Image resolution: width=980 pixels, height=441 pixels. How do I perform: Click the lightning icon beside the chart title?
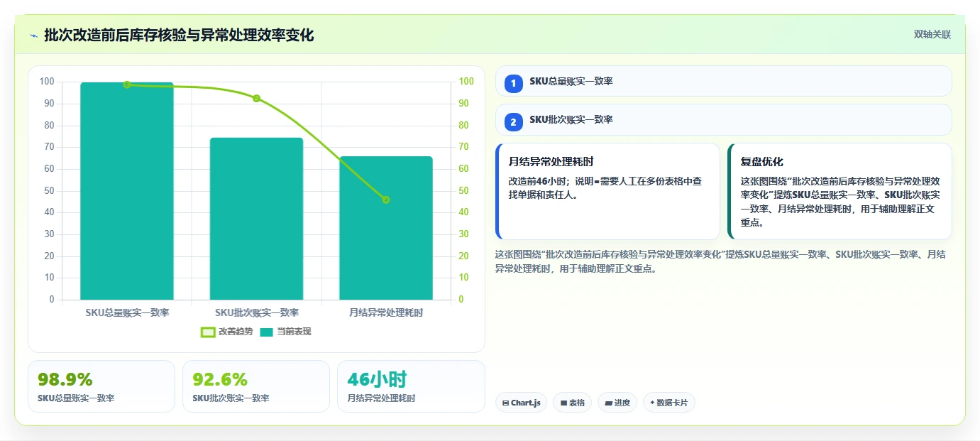click(x=33, y=36)
